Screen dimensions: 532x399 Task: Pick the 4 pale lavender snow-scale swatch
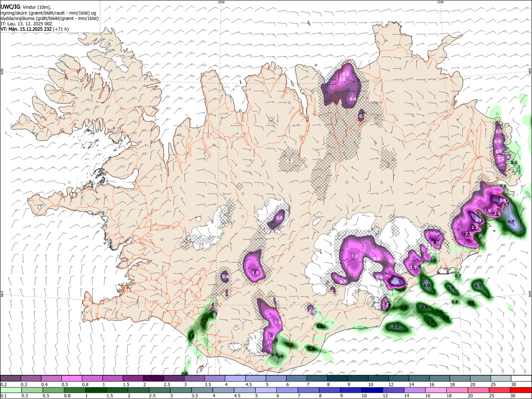click(235, 379)
